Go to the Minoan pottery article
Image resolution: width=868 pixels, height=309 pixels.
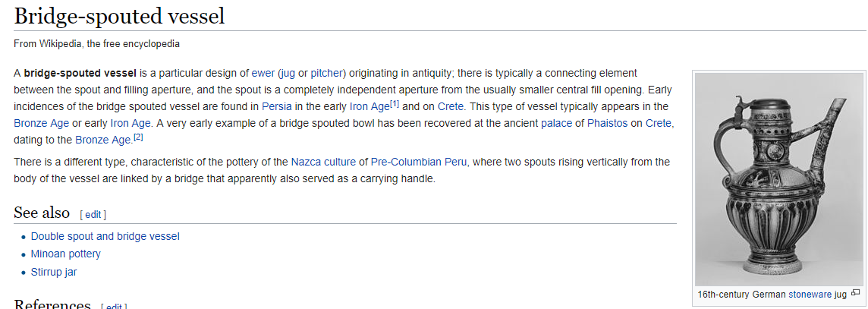(x=65, y=254)
